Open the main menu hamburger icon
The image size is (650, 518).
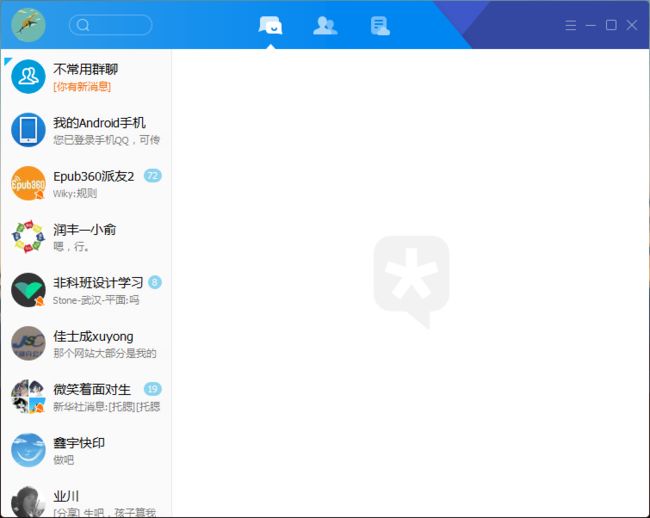coord(570,25)
